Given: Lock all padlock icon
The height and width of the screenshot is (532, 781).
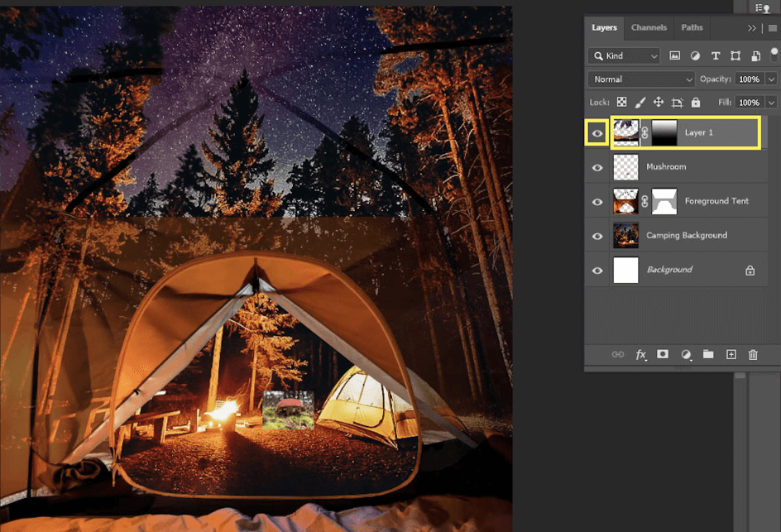Looking at the screenshot, I should coord(696,102).
